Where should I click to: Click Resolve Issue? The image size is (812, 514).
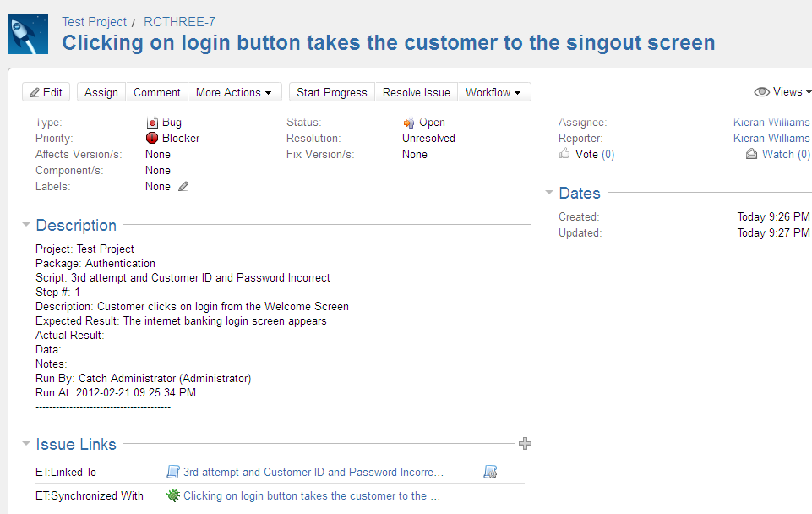click(x=417, y=92)
